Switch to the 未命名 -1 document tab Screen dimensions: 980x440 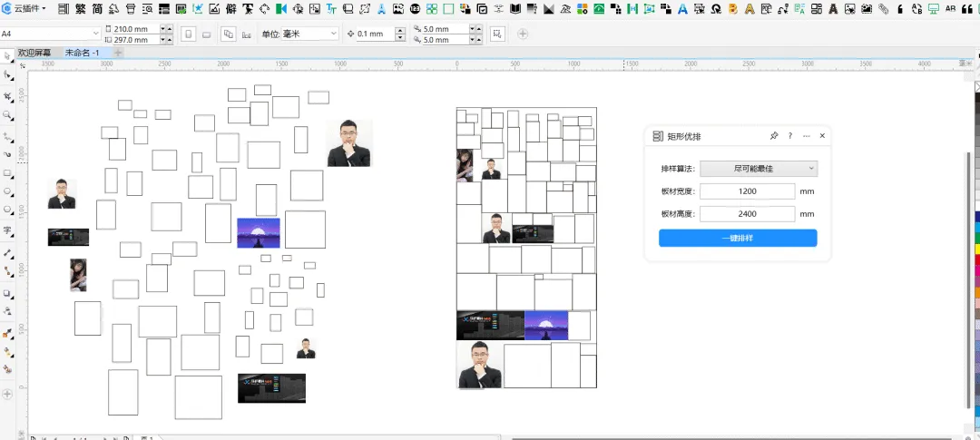click(x=82, y=54)
